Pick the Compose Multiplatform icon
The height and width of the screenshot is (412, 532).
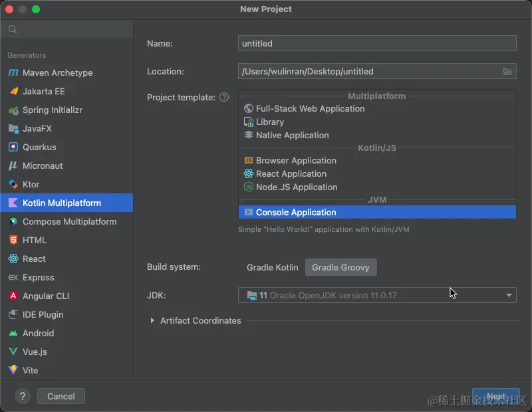coord(13,221)
